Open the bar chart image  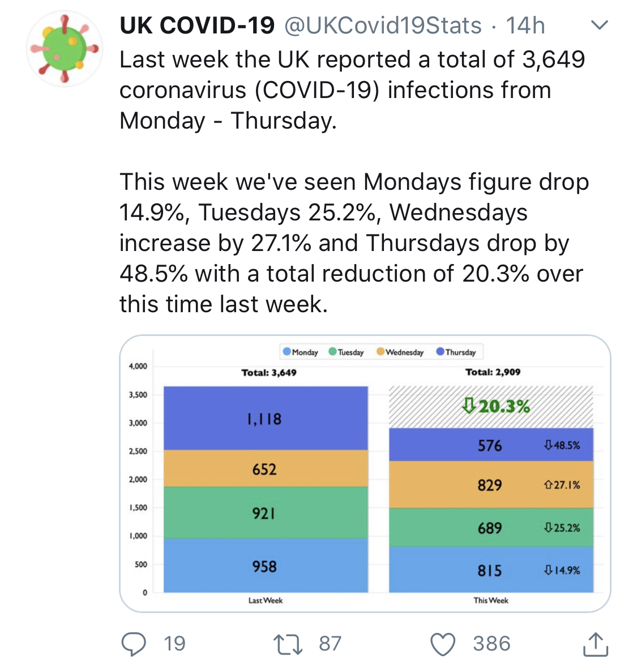pyautogui.click(x=365, y=473)
